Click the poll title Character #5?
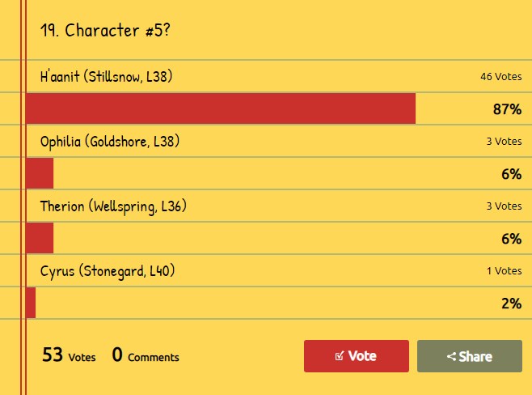Image resolution: width=532 pixels, height=395 pixels. click(105, 31)
